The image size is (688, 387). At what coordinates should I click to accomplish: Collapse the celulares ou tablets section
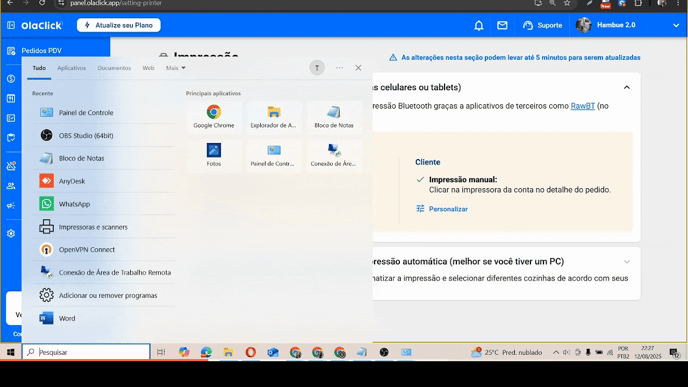click(627, 87)
